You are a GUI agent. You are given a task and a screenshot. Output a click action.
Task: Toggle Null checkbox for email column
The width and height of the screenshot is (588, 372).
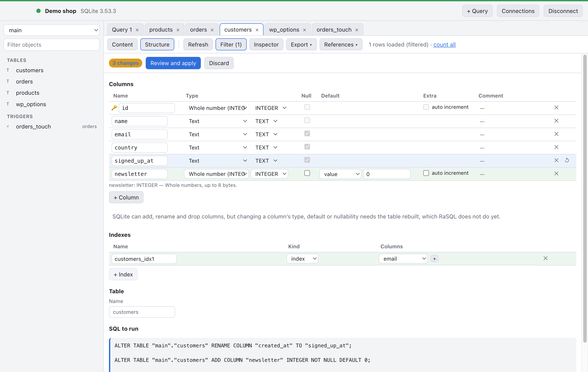click(x=307, y=134)
